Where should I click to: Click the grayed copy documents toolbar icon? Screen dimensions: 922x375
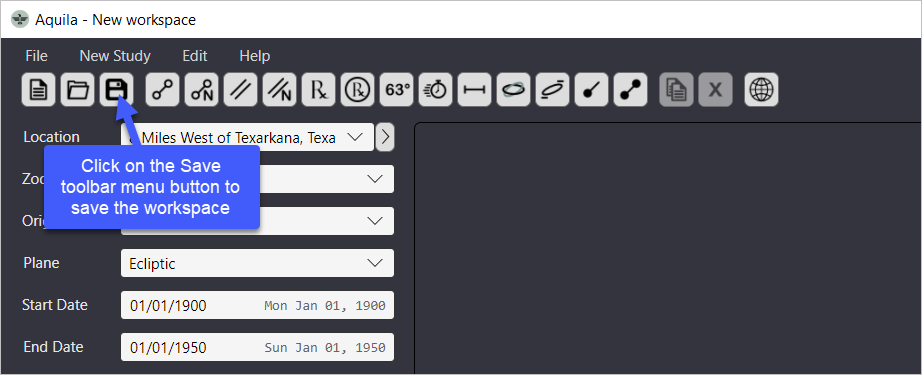click(676, 90)
